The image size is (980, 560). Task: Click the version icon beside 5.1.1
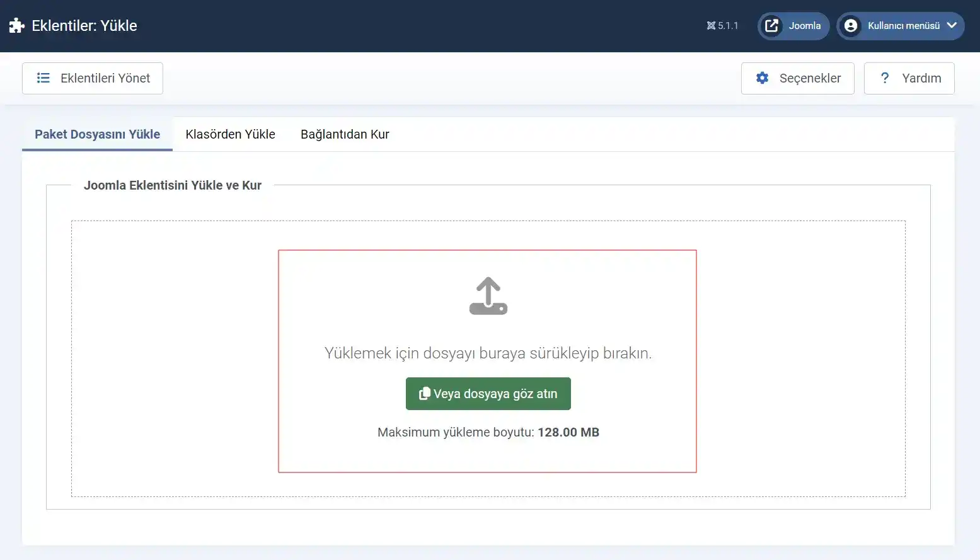710,26
